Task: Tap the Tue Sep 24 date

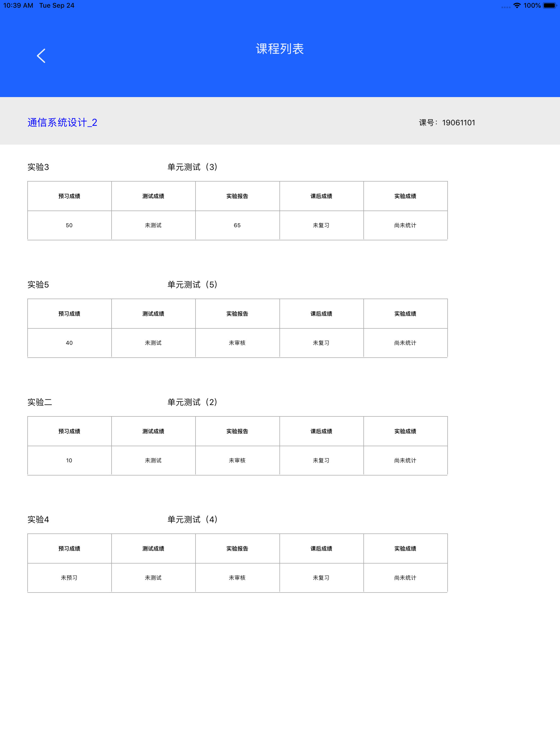Action: [57, 5]
